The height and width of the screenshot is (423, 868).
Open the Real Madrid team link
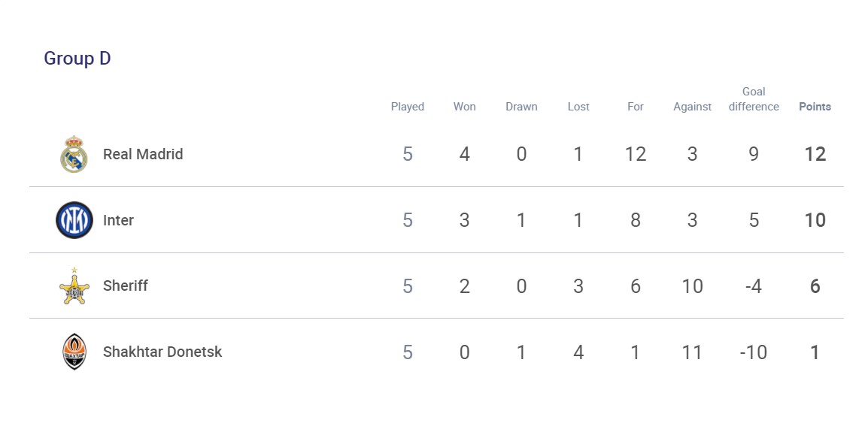[143, 154]
